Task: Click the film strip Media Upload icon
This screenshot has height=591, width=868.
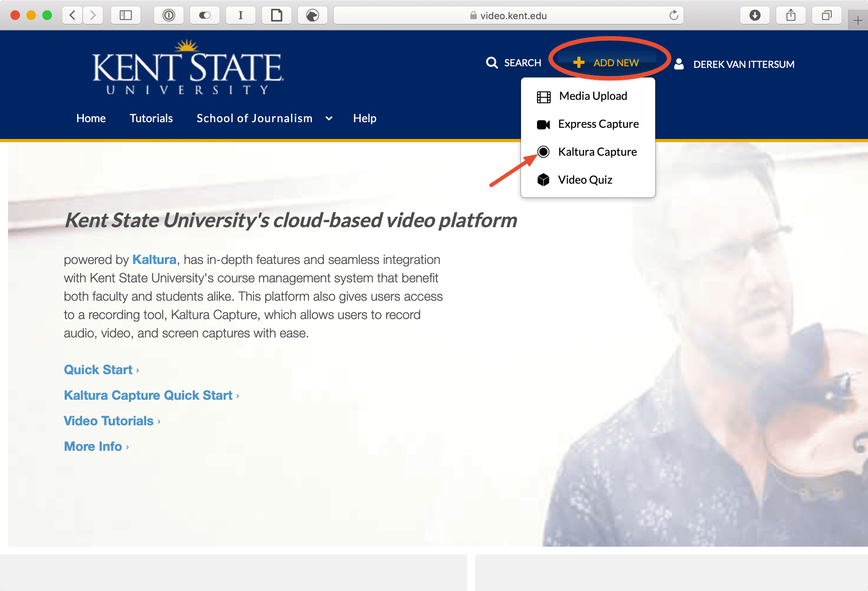Action: [543, 97]
